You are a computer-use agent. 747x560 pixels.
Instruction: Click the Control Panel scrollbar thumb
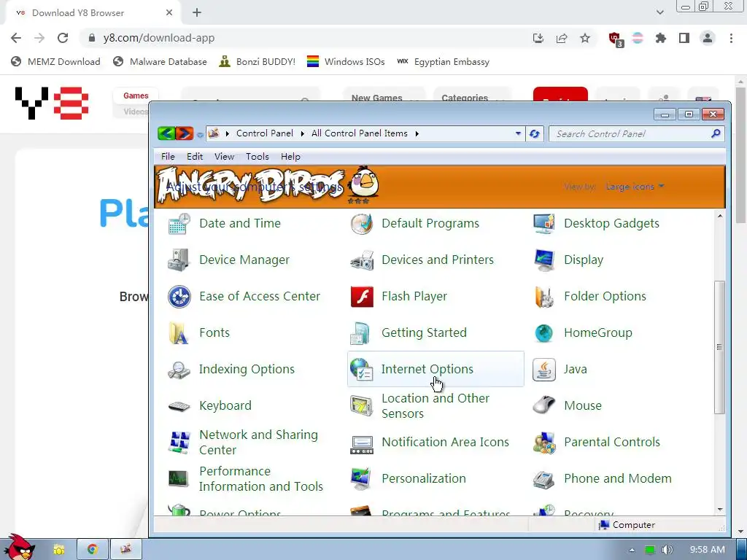point(719,347)
